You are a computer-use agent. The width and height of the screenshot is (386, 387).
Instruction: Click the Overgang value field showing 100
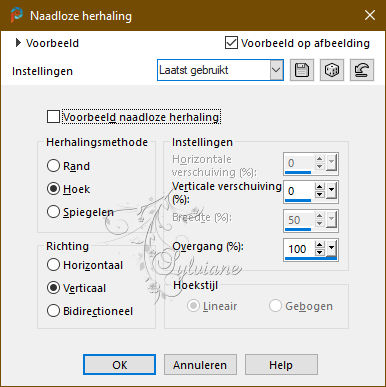pos(299,249)
